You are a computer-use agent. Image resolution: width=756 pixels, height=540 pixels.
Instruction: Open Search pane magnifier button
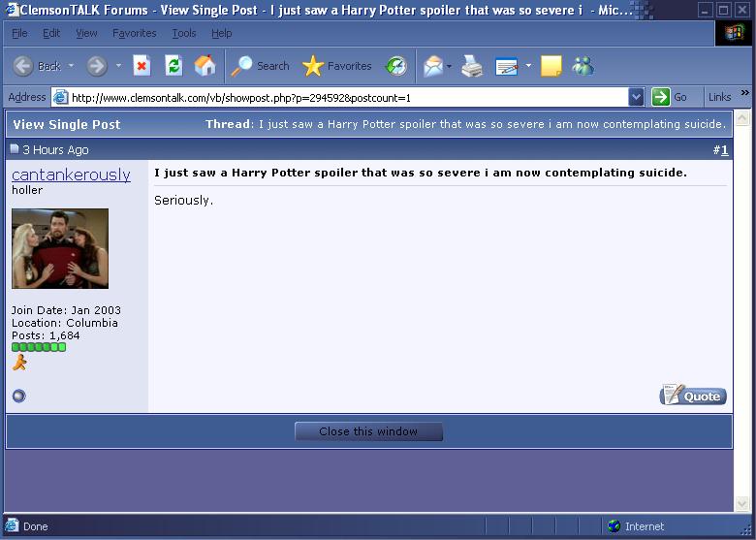click(260, 66)
